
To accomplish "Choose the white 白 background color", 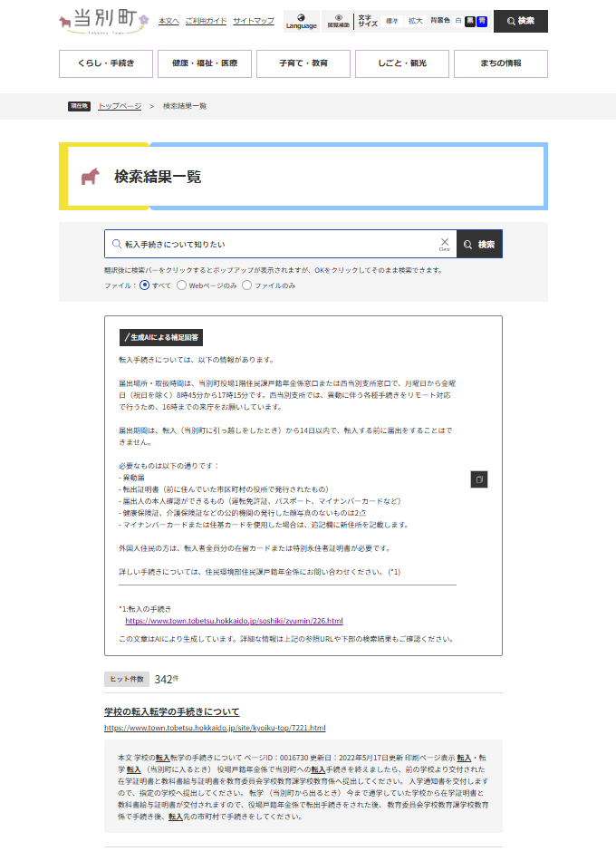I will (458, 21).
